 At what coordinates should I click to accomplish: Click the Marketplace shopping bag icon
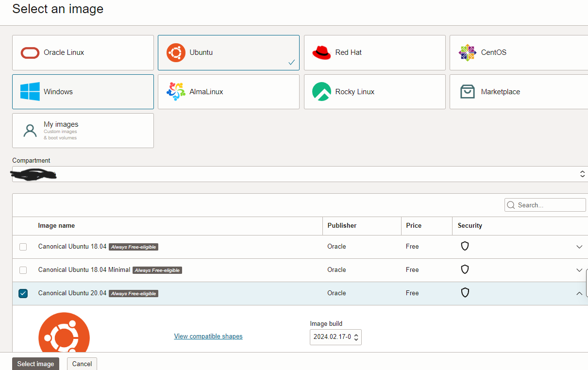pyautogui.click(x=467, y=92)
